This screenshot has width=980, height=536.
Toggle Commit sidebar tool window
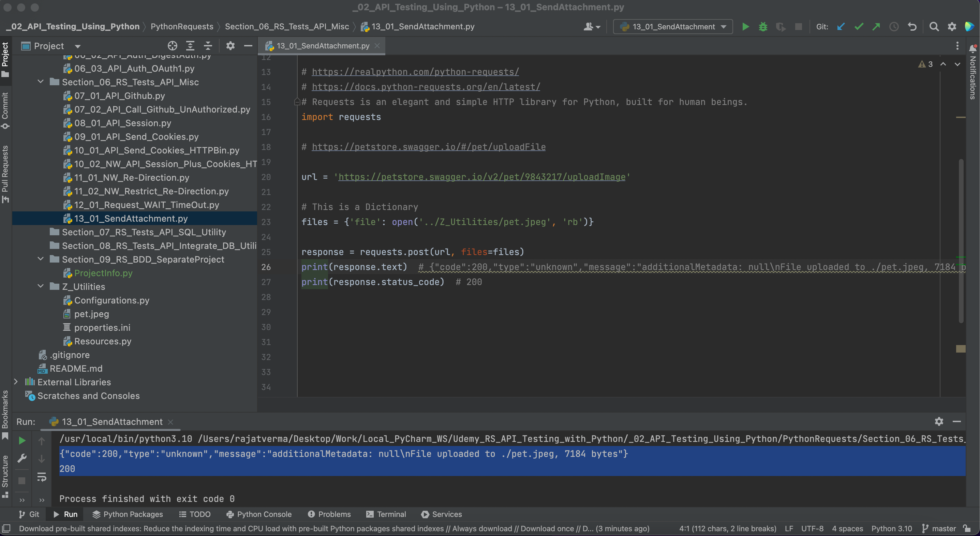coord(5,110)
